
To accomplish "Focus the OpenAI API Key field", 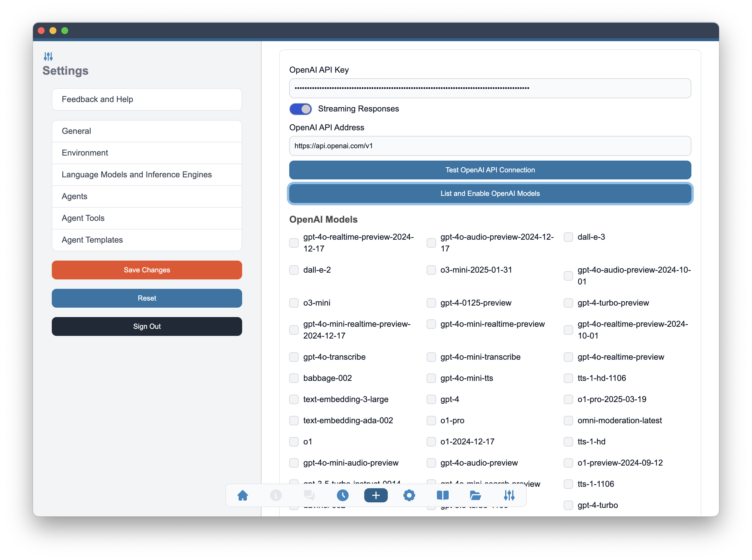I will tap(490, 88).
